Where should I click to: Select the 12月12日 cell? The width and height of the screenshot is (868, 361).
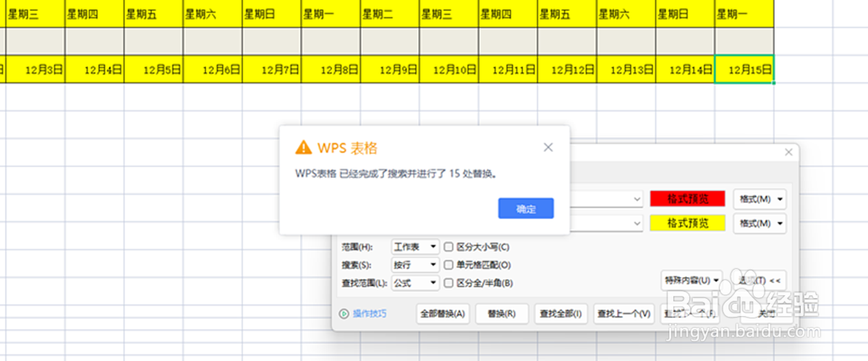click(567, 69)
